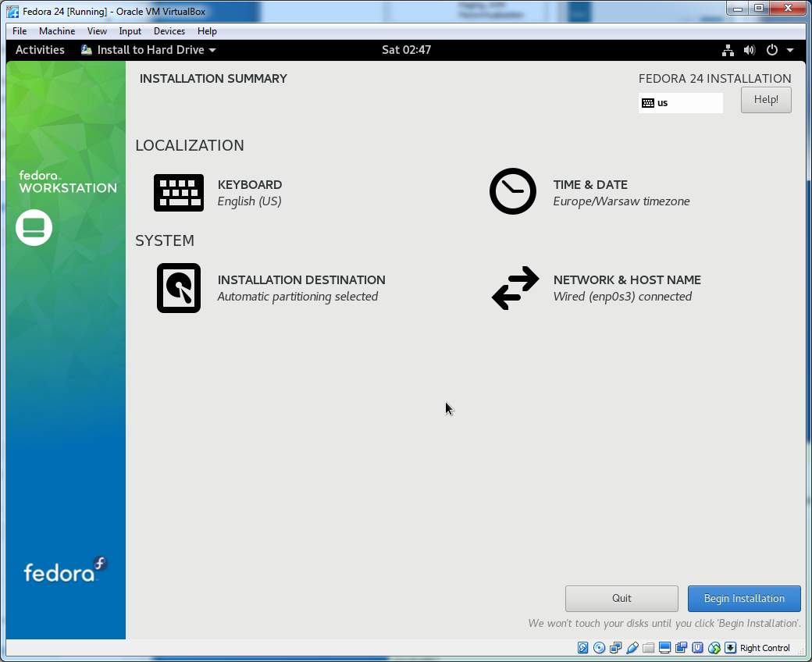Click the CPU virtualization chip indicator in status bar
The width and height of the screenshot is (812, 662).
coord(697,648)
